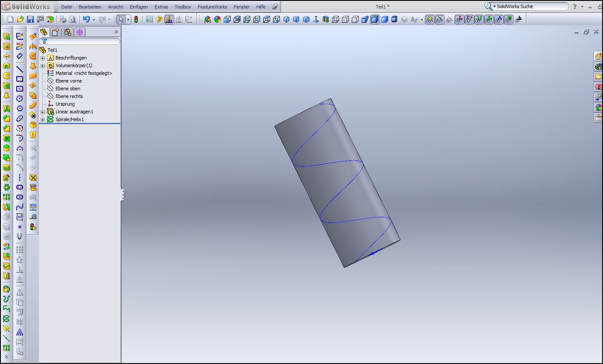
Task: Expand the Volumenkörper(1) tree node
Action: coord(43,65)
